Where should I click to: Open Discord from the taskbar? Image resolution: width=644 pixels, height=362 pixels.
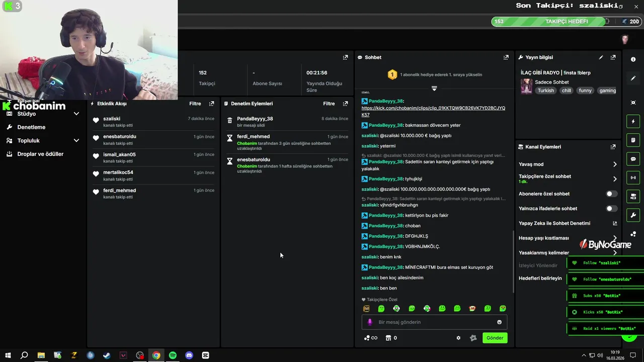click(x=189, y=355)
